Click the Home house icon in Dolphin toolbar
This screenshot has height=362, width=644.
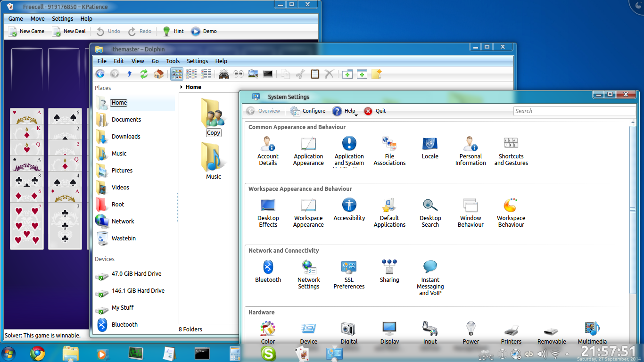(159, 74)
